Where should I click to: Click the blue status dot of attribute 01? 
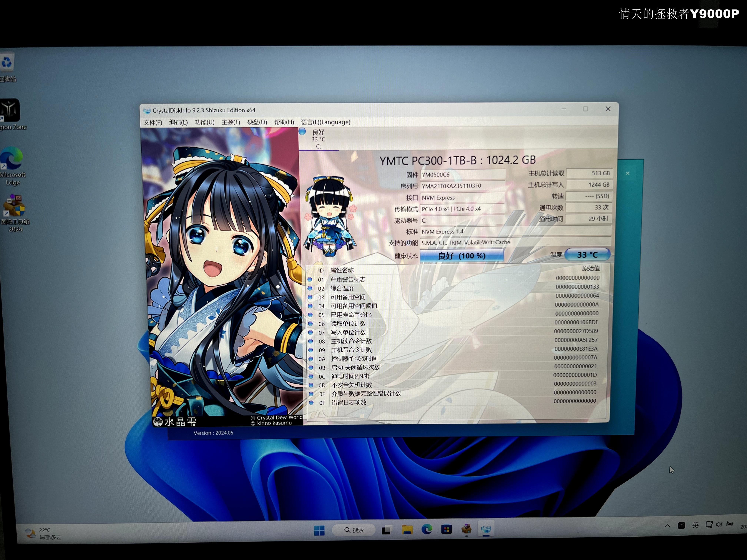tap(310, 279)
